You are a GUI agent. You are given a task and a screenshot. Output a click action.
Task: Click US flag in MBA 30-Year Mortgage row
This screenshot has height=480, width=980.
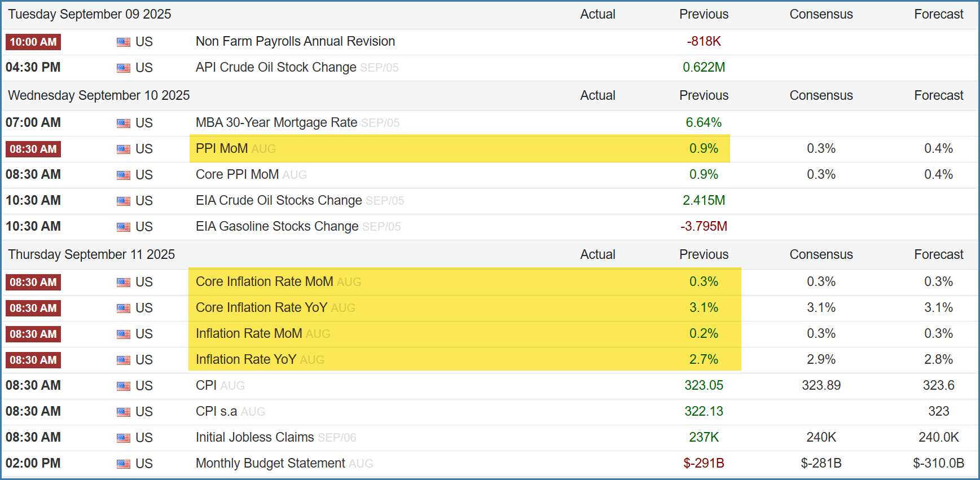[124, 124]
